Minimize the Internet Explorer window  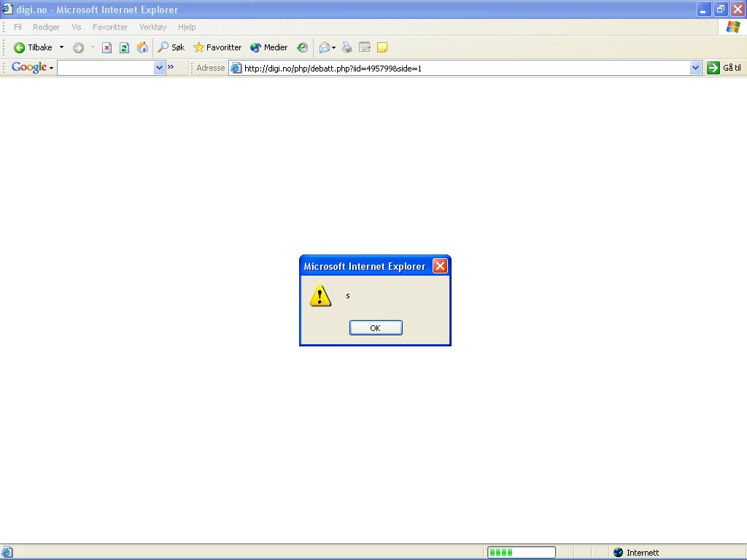(x=704, y=9)
